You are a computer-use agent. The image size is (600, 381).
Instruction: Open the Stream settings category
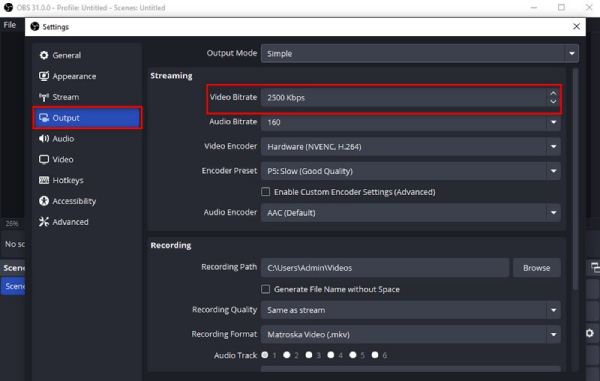click(87, 97)
